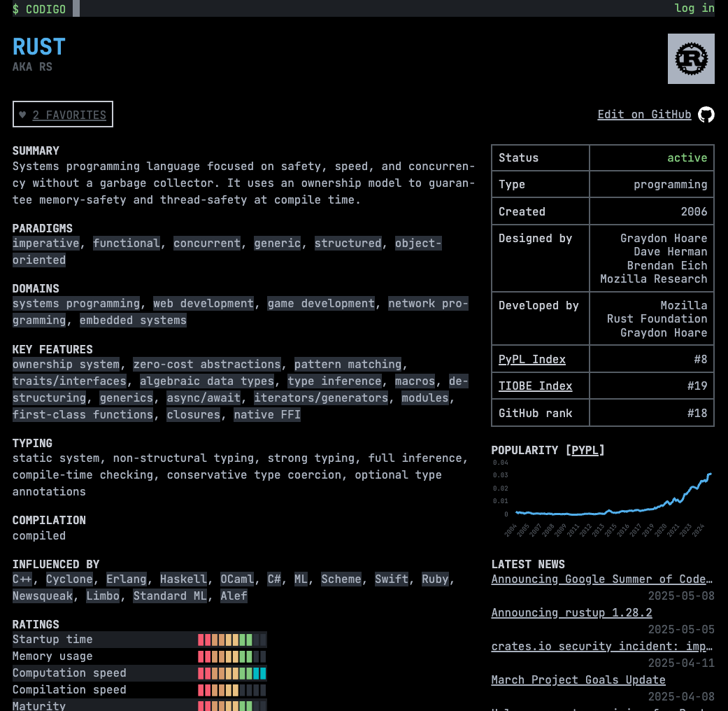Click the pattern matching feature tag
Screen dimensions: 728x711
[348, 364]
